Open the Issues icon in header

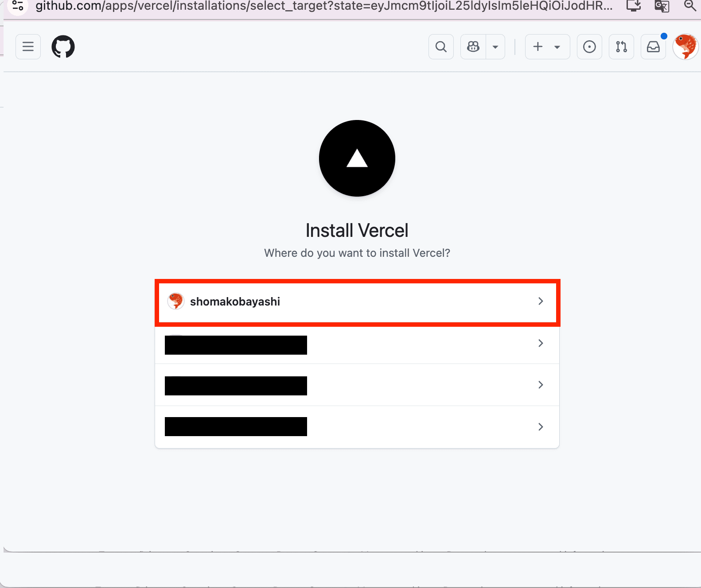(589, 46)
